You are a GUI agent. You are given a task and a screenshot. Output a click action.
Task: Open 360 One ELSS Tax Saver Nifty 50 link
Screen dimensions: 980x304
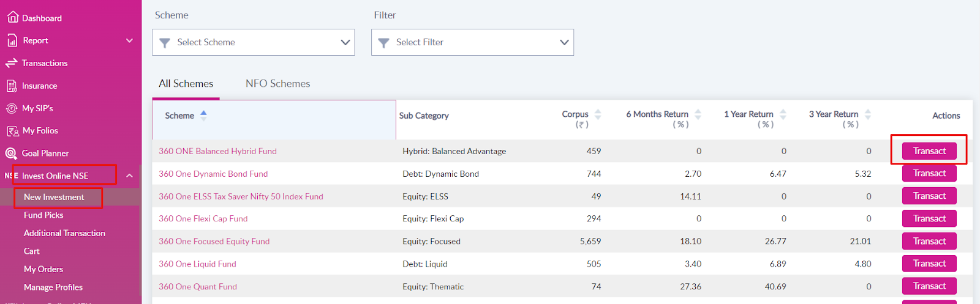tap(241, 196)
